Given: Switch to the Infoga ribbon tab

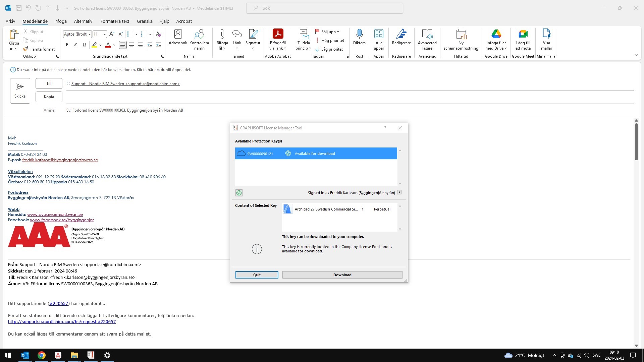Looking at the screenshot, I should (x=60, y=21).
